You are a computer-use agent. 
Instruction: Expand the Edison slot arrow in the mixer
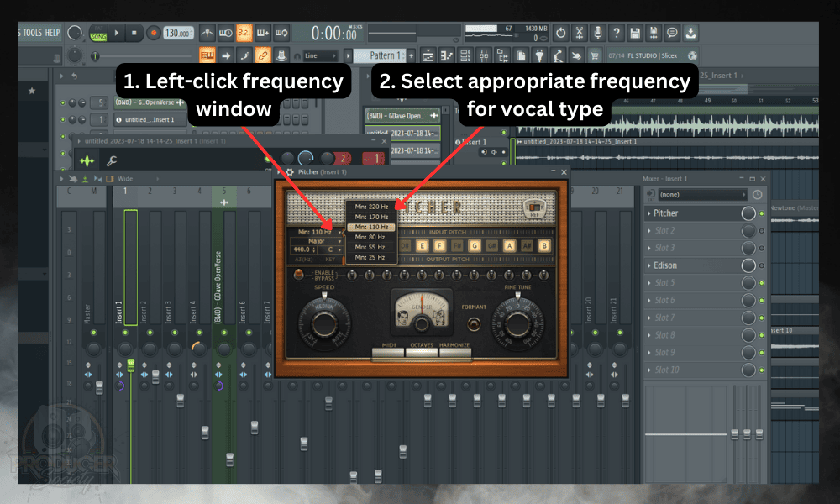pyautogui.click(x=649, y=265)
